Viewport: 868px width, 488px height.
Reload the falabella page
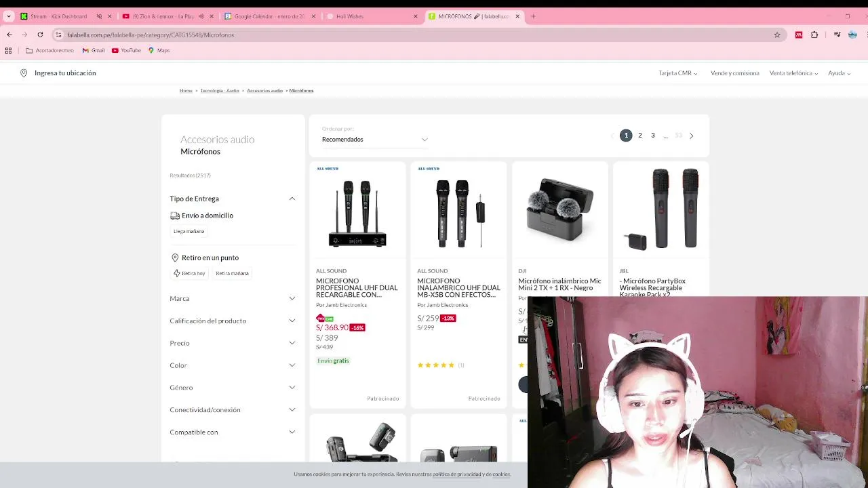[40, 35]
